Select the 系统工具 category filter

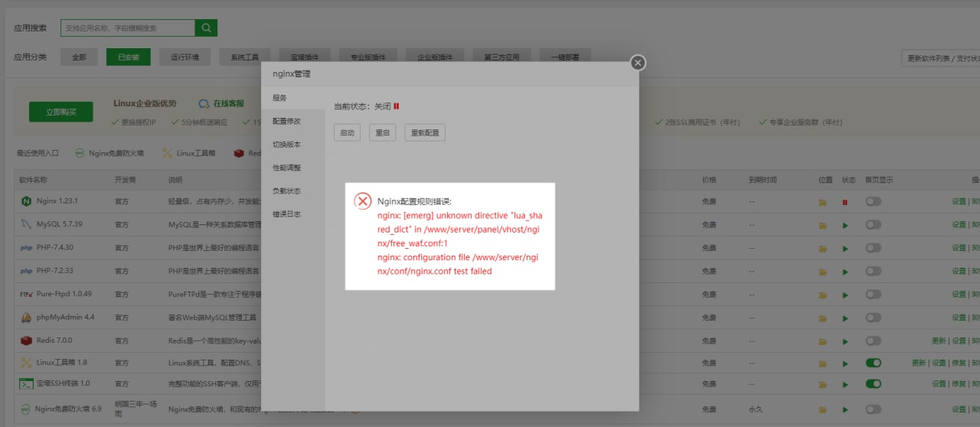tap(245, 57)
